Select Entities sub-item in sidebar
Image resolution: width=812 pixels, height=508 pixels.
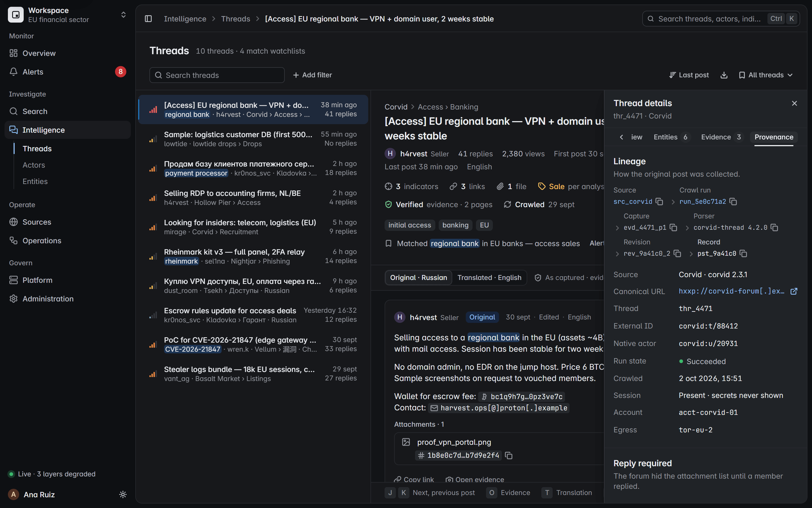tap(35, 181)
